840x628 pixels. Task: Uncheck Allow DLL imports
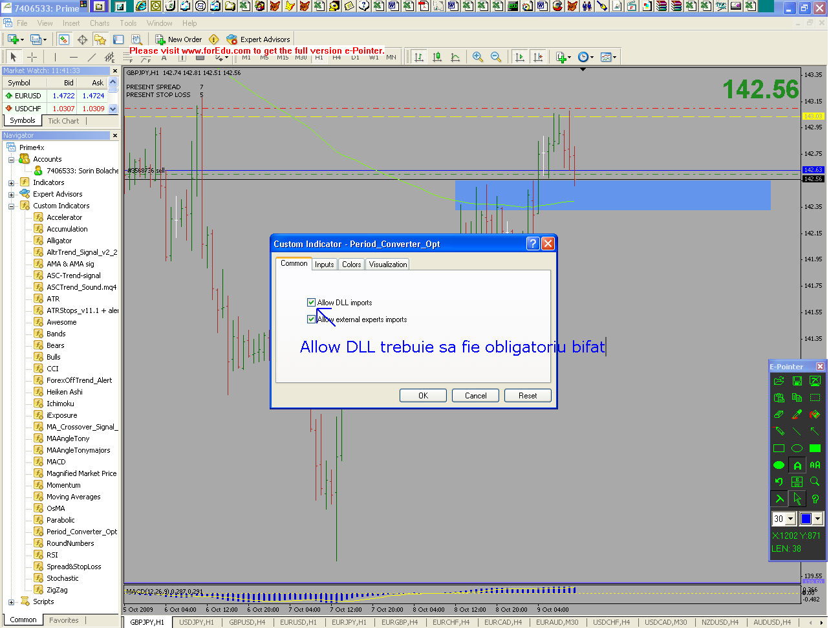312,302
